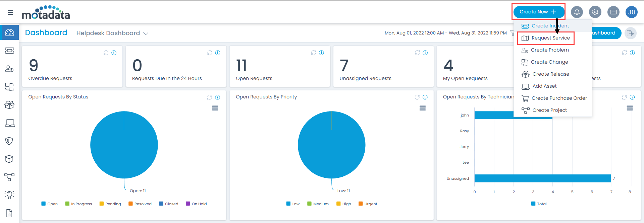Click the Create New button
This screenshot has height=223, width=644.
pyautogui.click(x=538, y=12)
